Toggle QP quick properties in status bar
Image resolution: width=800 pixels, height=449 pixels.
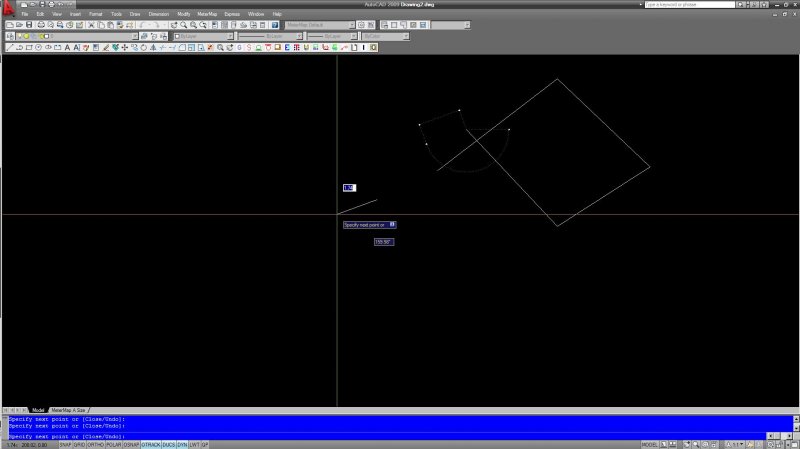point(205,445)
